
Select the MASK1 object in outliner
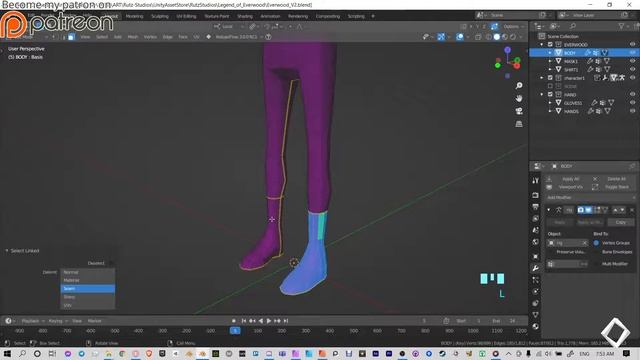click(571, 61)
